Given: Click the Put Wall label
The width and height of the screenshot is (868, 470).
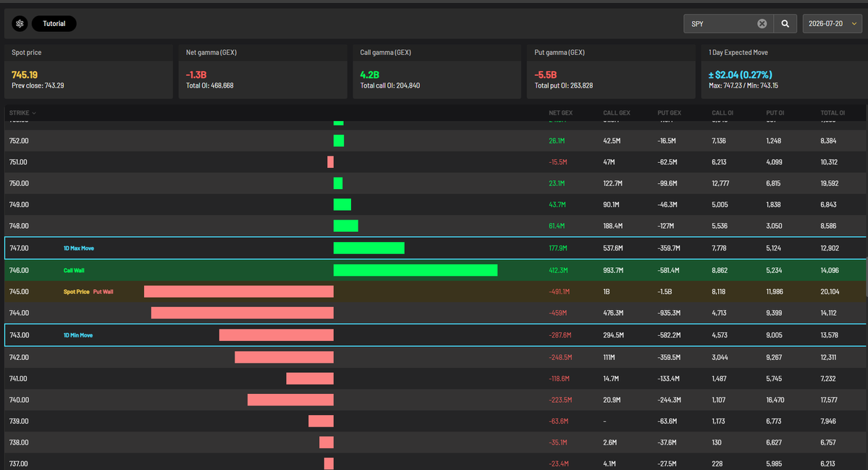Looking at the screenshot, I should tap(103, 292).
